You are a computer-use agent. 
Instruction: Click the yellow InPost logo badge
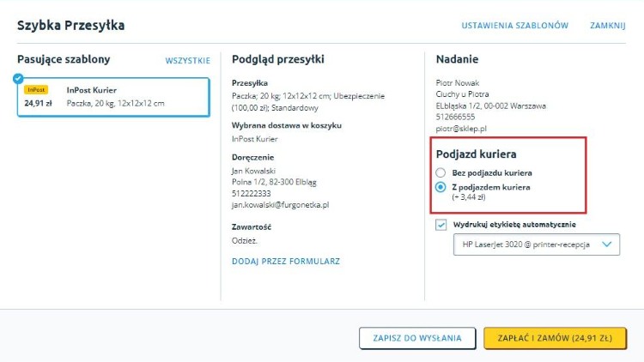tap(36, 89)
